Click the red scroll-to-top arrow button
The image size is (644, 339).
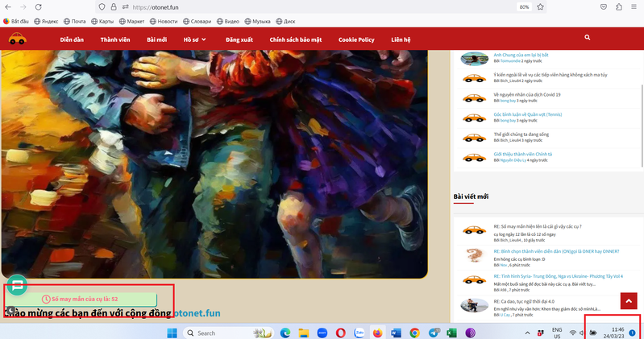coord(627,301)
